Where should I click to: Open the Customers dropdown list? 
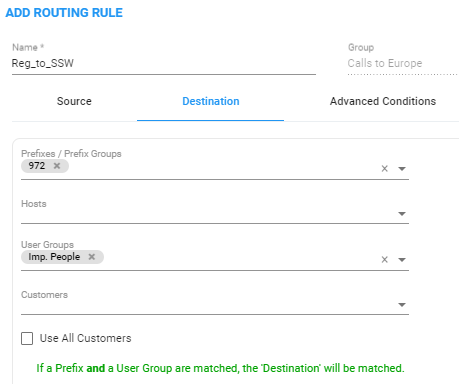[402, 305]
